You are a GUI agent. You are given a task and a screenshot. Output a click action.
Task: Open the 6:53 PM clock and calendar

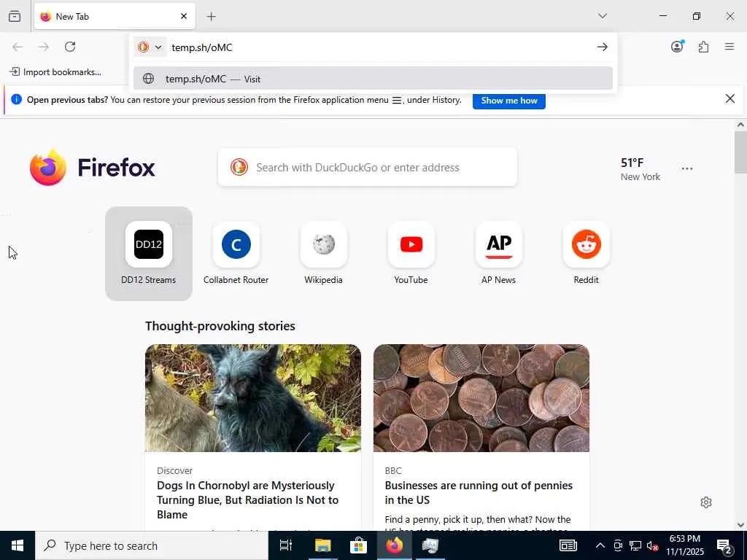(x=684, y=545)
